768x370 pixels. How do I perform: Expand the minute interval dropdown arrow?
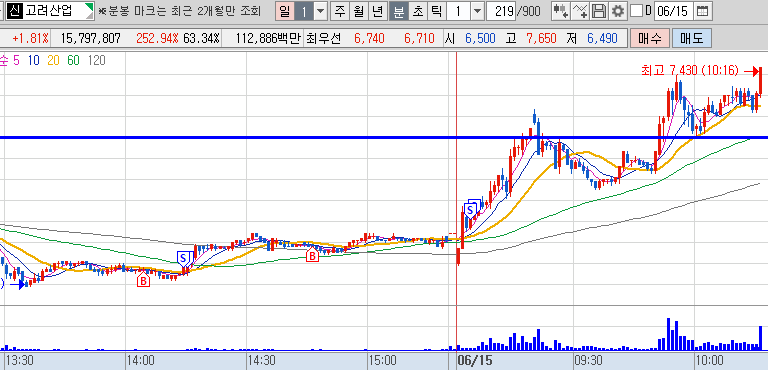tap(478, 11)
